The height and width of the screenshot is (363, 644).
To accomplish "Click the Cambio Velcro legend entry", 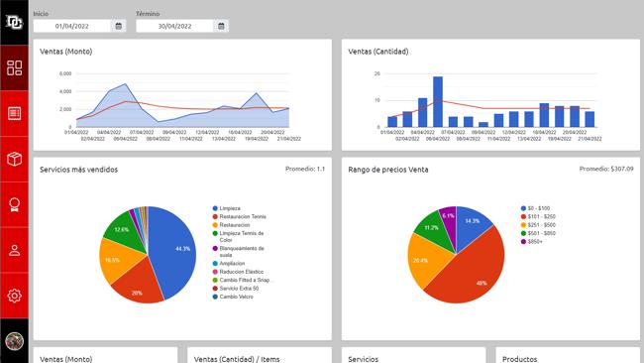I will point(233,297).
